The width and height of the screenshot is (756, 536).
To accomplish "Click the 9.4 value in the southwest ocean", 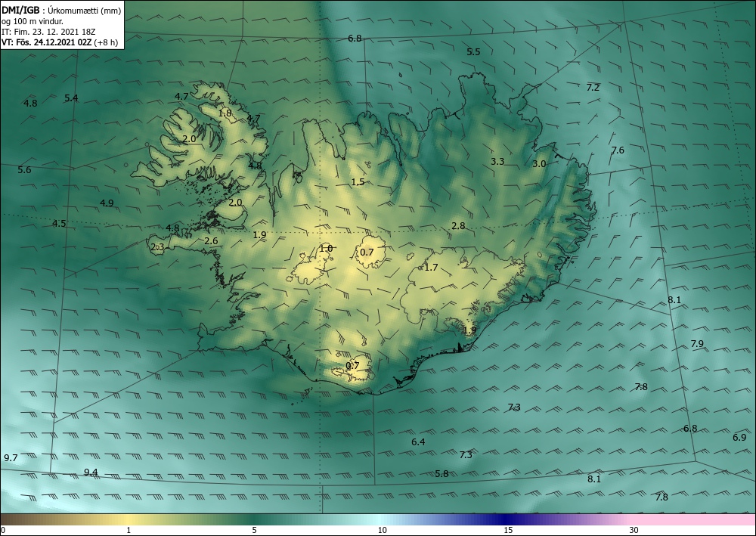I will point(91,472).
